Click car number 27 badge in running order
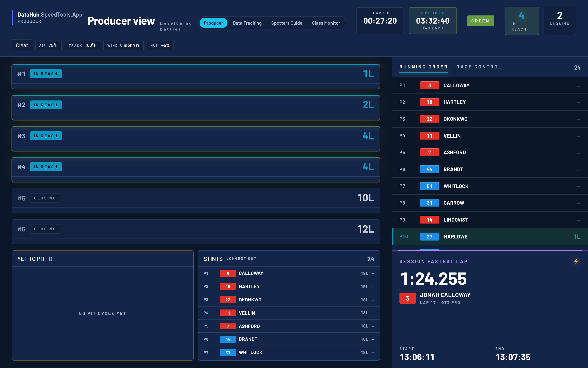This screenshot has height=368, width=588. tap(429, 237)
